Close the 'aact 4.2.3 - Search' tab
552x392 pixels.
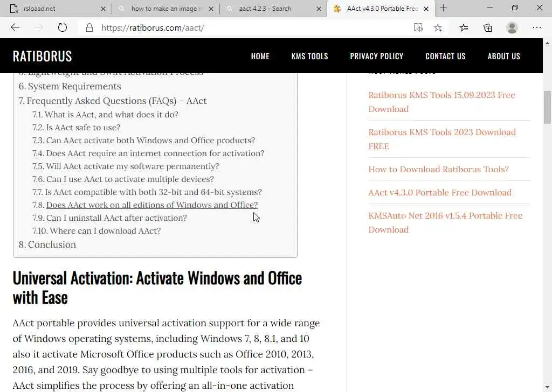(x=319, y=9)
